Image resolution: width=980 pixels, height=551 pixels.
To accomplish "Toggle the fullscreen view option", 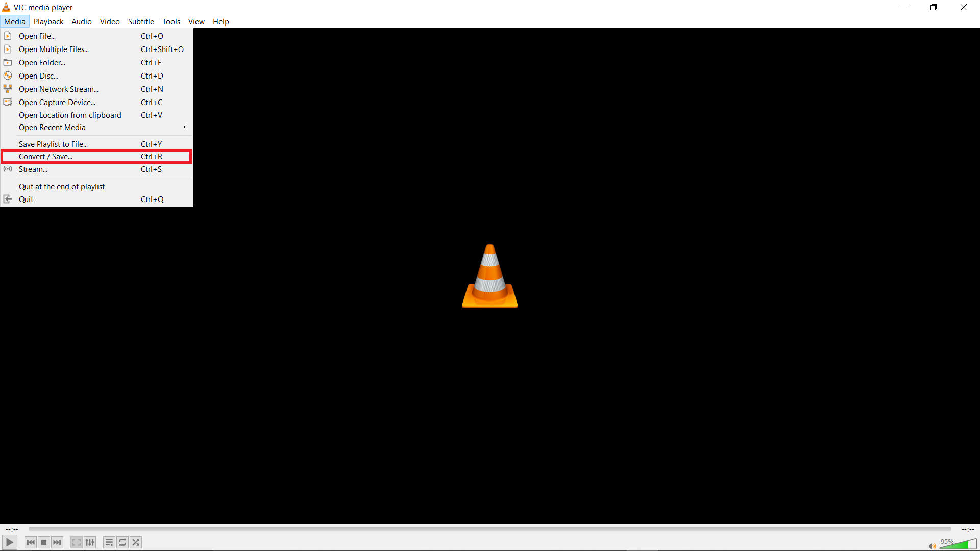I will click(76, 542).
